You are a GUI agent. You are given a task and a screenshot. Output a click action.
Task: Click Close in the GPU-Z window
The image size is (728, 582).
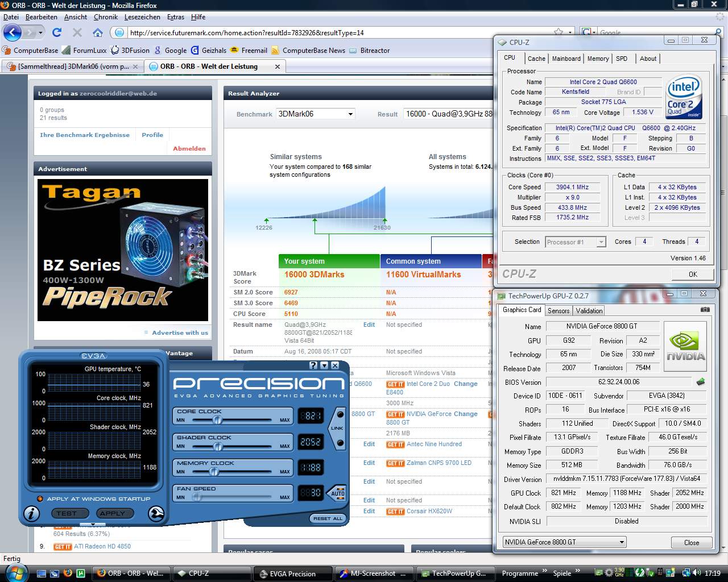692,542
